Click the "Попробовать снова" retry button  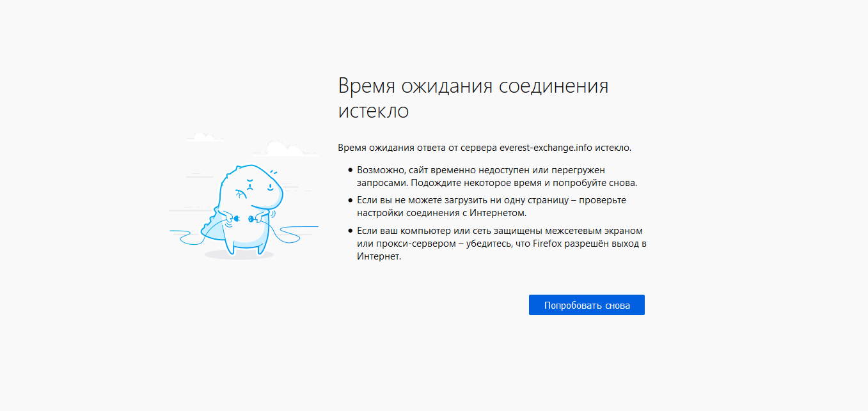pyautogui.click(x=587, y=305)
